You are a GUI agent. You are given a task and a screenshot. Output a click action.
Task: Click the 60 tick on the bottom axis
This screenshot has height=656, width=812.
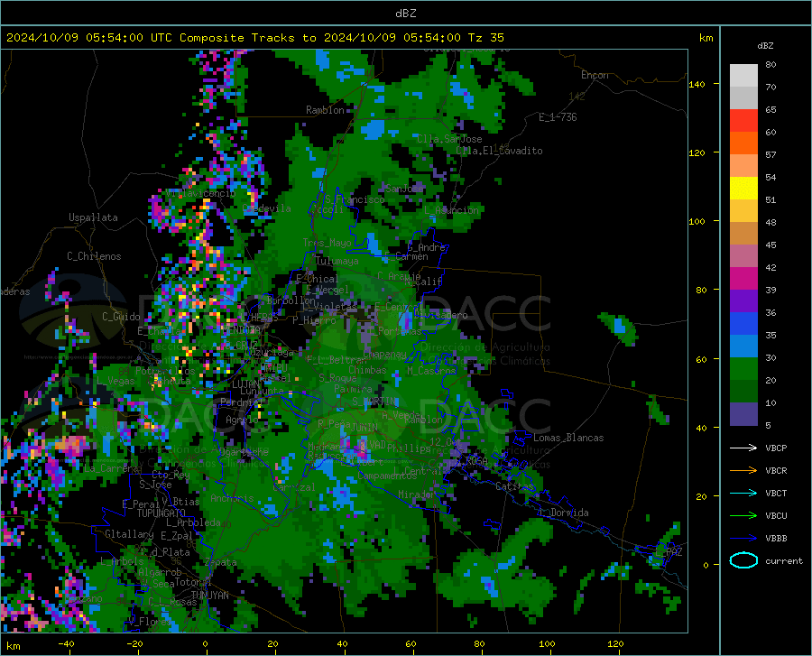click(411, 643)
